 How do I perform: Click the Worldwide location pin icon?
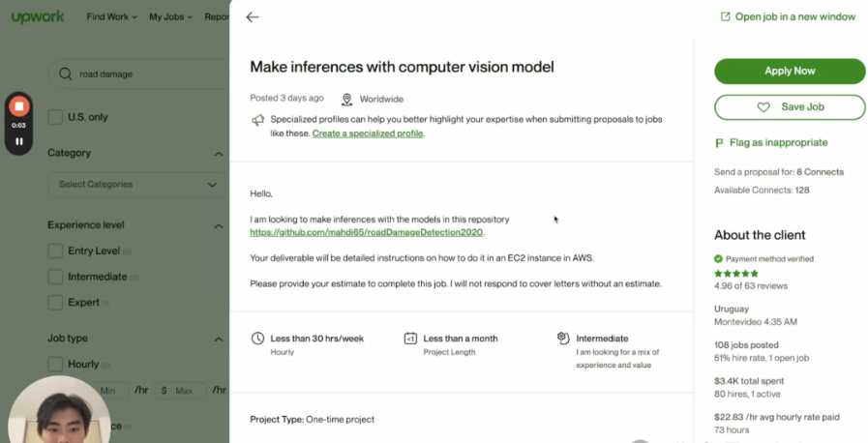point(346,99)
